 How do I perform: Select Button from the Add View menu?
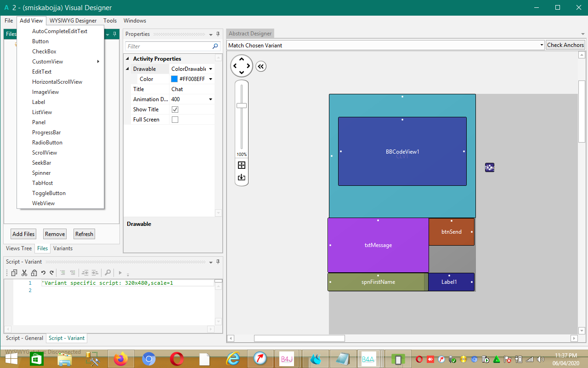click(40, 41)
